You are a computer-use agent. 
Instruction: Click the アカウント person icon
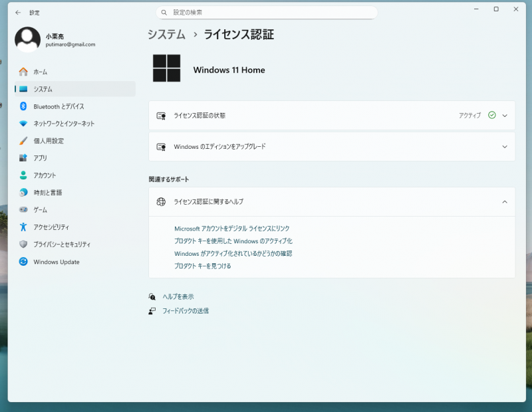(x=23, y=175)
